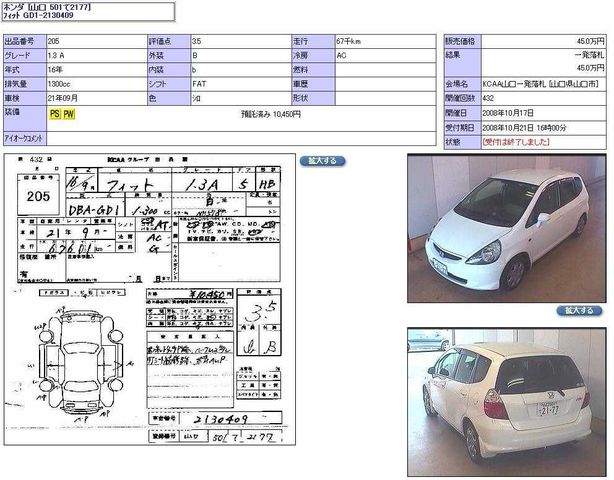Viewport: 614px width, 480px height.
Task: Select the lot number value 205 in the table
Action: click(x=53, y=41)
